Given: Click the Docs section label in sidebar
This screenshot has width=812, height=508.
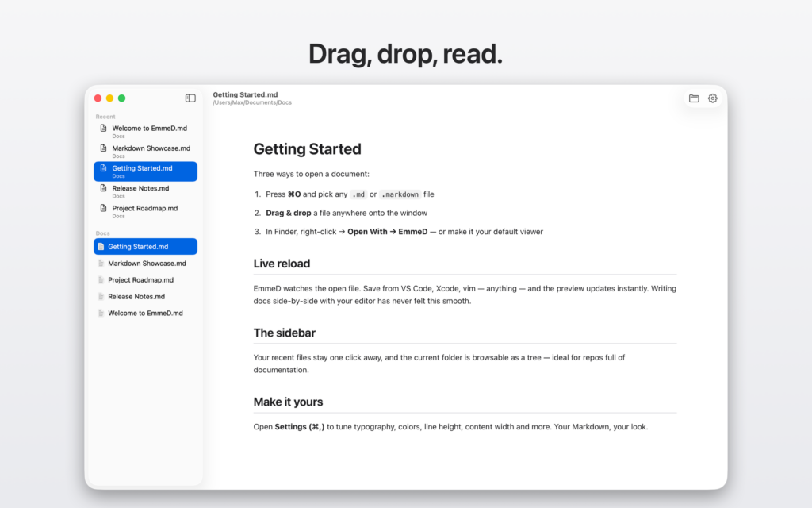Looking at the screenshot, I should 102,233.
